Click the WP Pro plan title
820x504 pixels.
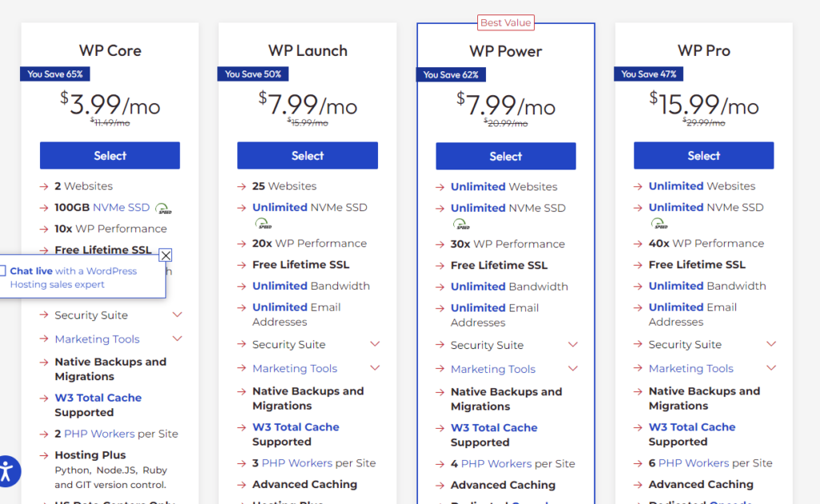pyautogui.click(x=704, y=50)
